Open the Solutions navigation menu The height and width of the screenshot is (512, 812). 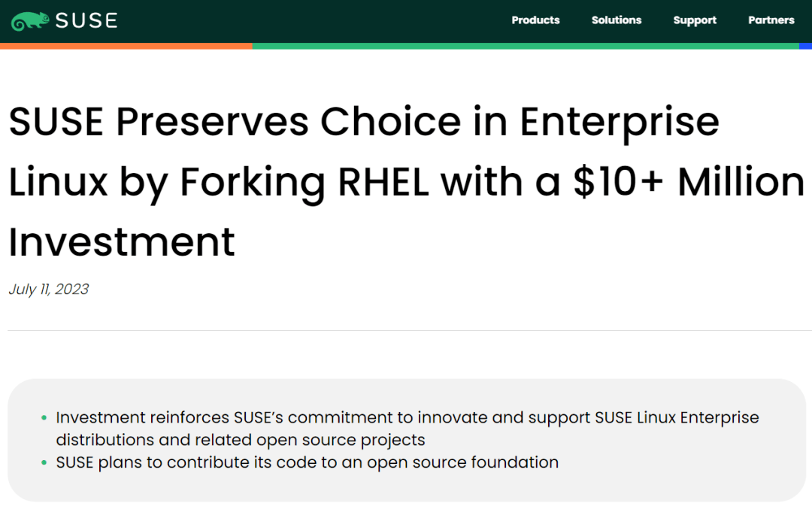(x=617, y=20)
